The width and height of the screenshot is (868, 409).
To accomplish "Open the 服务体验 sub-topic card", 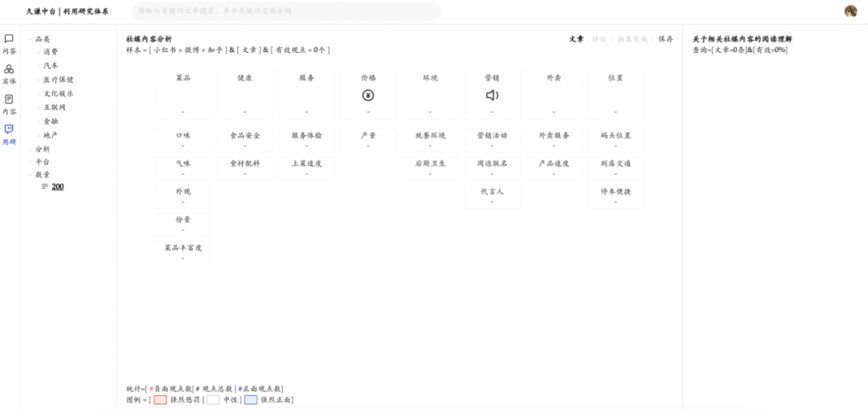I will tap(307, 140).
